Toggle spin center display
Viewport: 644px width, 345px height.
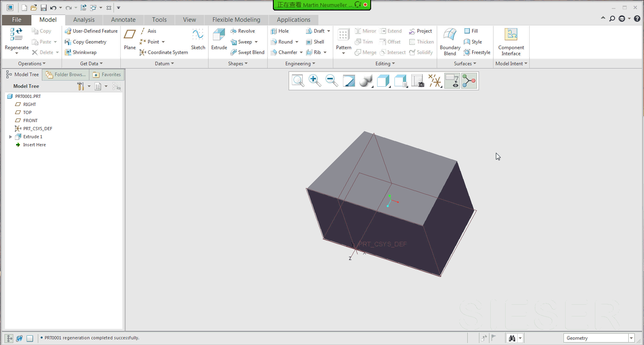point(469,81)
